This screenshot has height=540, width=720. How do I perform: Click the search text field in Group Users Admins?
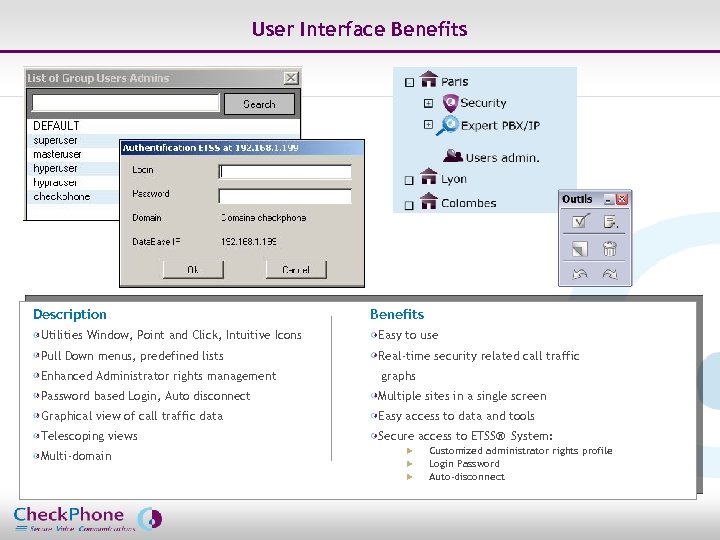pyautogui.click(x=125, y=103)
